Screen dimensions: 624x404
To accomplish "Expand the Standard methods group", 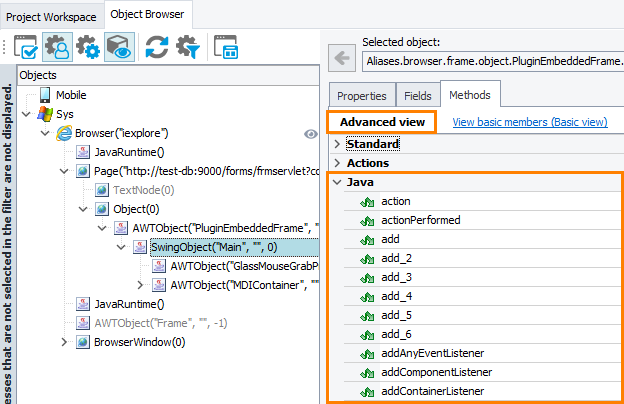I will (x=336, y=144).
